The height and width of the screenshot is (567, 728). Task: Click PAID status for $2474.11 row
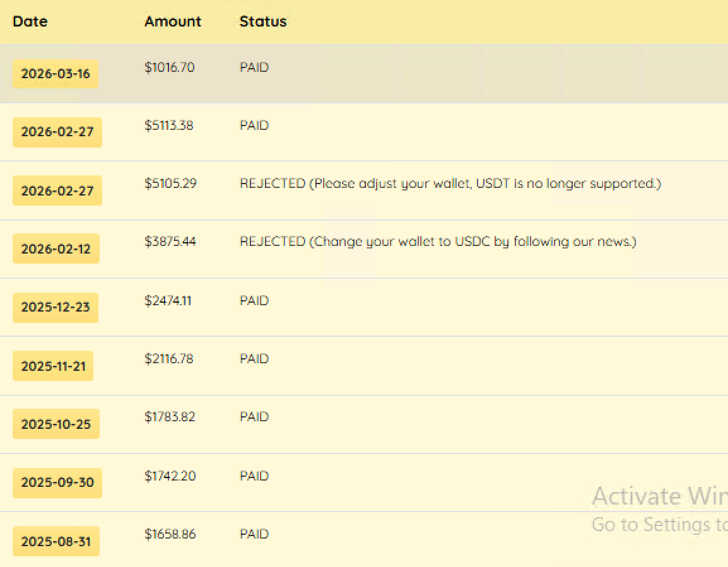[x=254, y=301]
